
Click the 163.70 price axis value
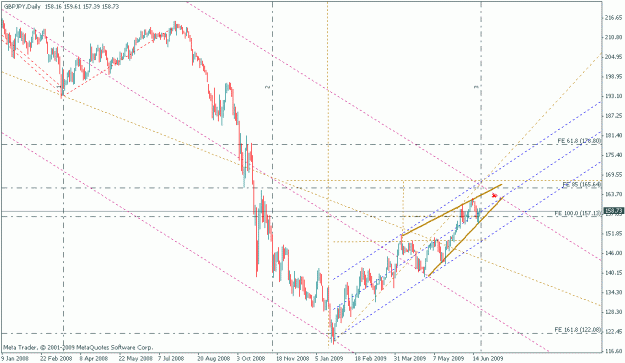(x=613, y=194)
